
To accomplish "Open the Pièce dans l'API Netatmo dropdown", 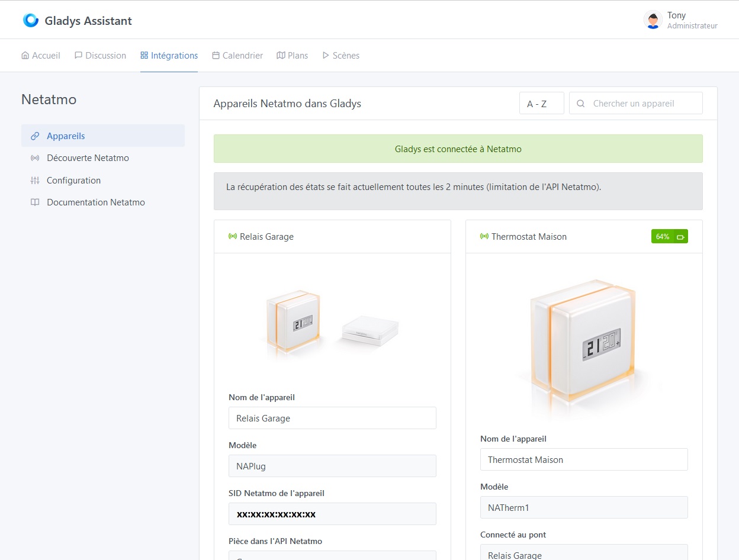I will [332, 557].
